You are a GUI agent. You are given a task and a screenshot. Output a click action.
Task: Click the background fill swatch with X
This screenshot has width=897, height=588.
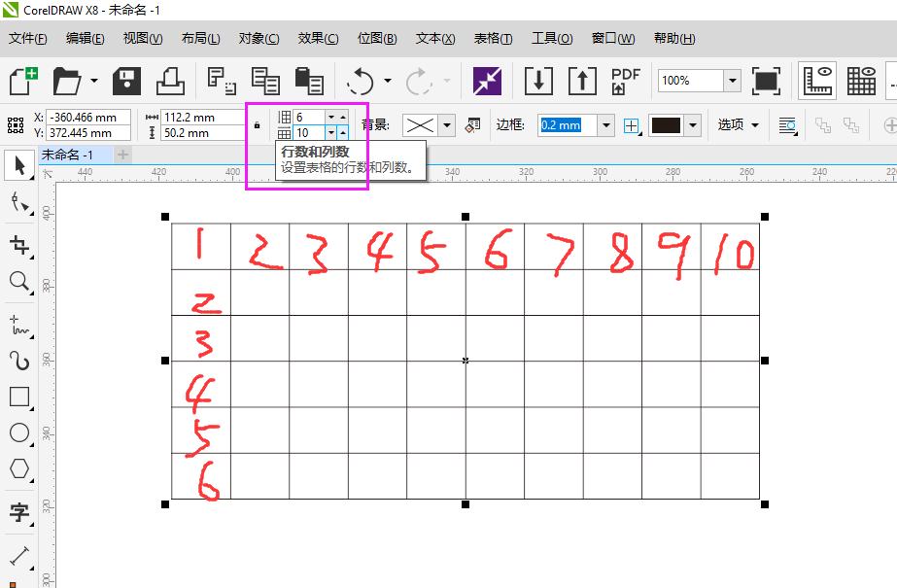(x=420, y=125)
